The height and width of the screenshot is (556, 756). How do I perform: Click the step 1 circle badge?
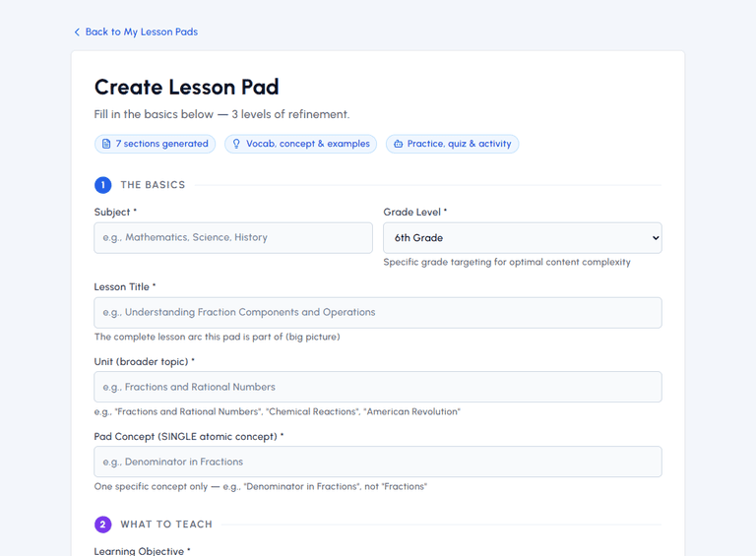(102, 185)
